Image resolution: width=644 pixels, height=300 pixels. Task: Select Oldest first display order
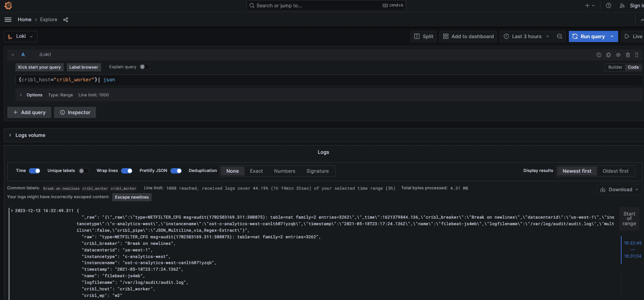click(615, 171)
